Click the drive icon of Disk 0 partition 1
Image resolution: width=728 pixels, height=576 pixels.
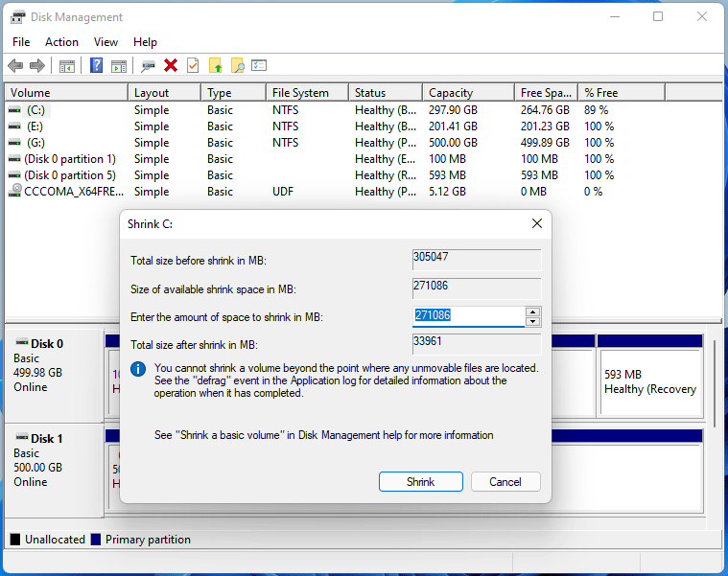point(14,159)
